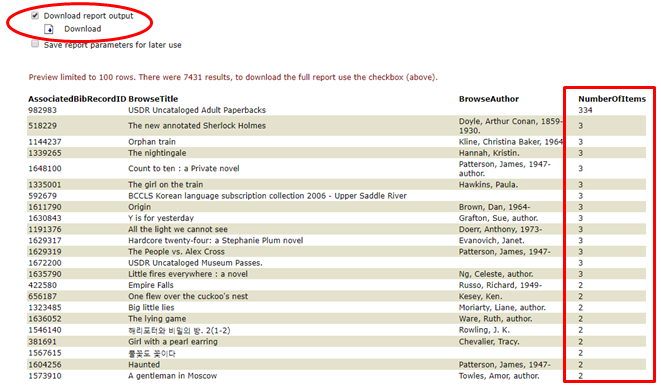Click the 334 item count value
Viewport: 661px width, 388px height.
585,110
